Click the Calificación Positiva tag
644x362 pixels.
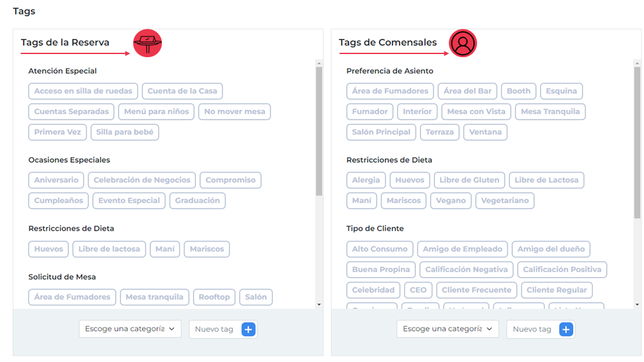[562, 270]
